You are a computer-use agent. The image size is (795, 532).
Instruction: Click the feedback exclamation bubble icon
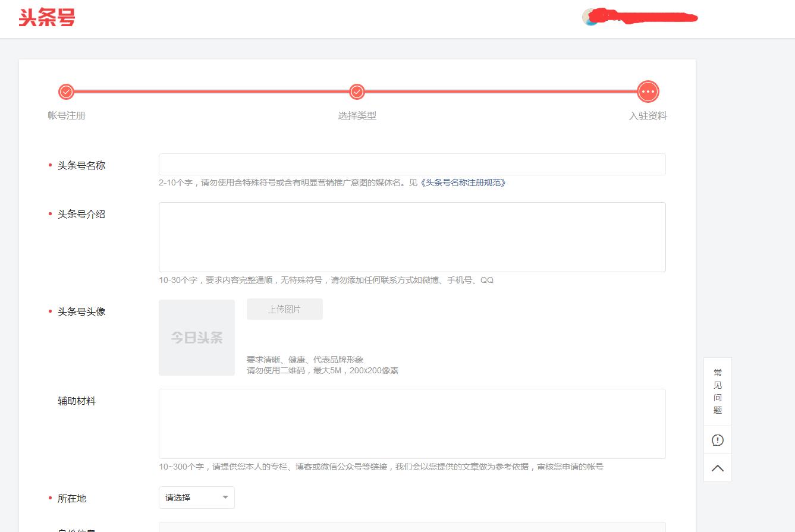717,440
